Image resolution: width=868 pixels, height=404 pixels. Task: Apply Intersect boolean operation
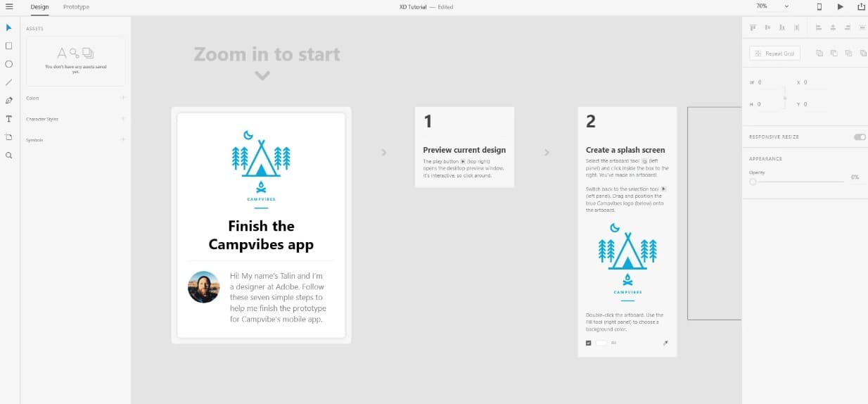(x=848, y=53)
